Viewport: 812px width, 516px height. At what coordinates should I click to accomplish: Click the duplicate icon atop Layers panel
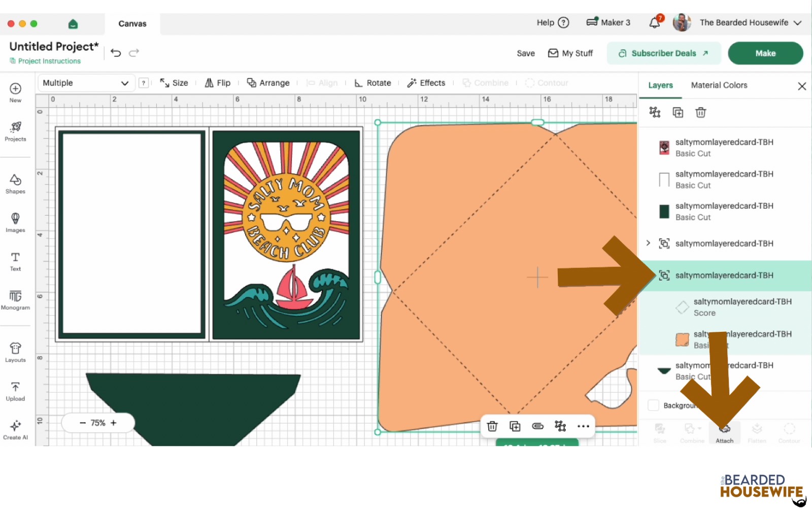click(x=678, y=112)
